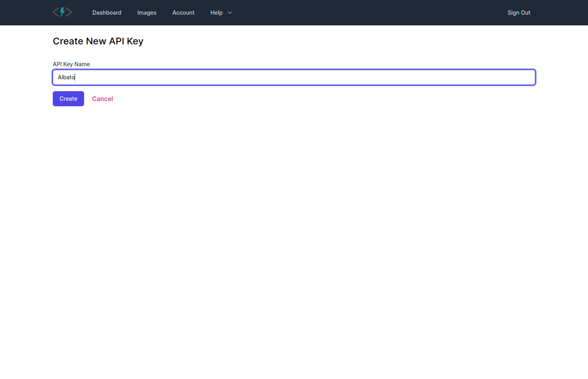Click the 'API Key Name' label
This screenshot has width=588, height=379.
pyautogui.click(x=71, y=64)
